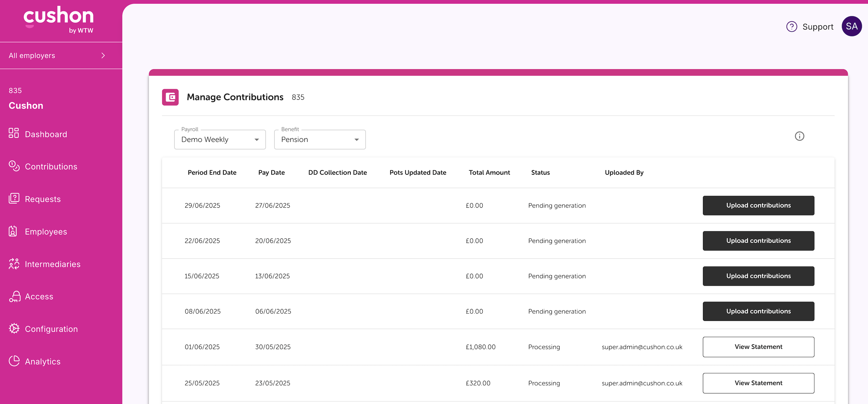Expand the Payroll Demo Weekly dropdown
This screenshot has width=868, height=404.
point(220,139)
